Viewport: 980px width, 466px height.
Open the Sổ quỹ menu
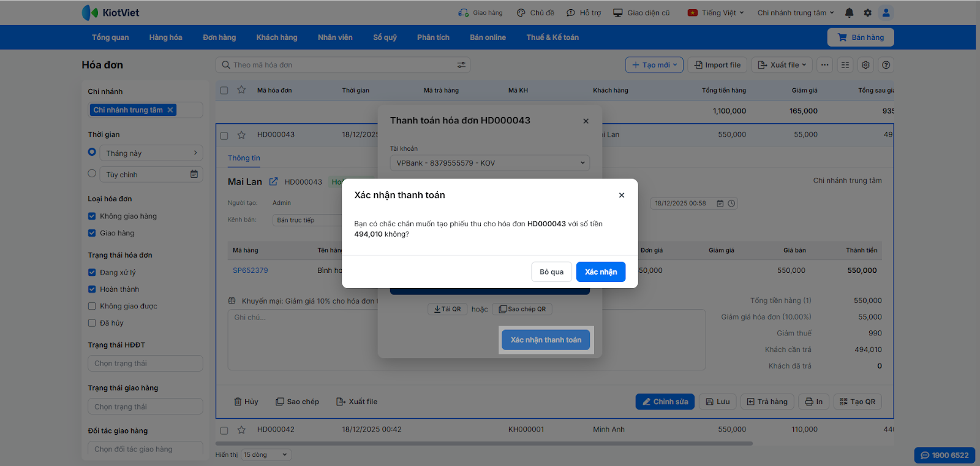(385, 37)
